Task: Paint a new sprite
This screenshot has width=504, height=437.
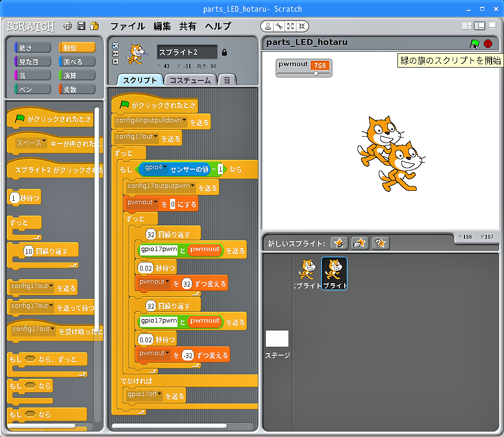Action: point(339,243)
